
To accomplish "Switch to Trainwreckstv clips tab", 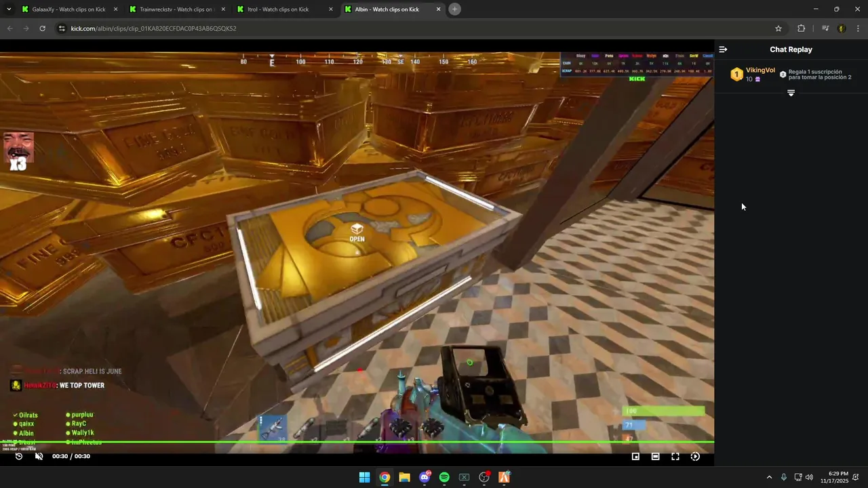I will pyautogui.click(x=176, y=9).
